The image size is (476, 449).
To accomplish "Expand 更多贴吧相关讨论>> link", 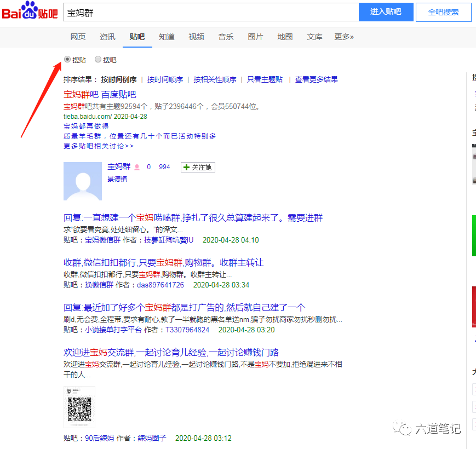I will 99,146.
